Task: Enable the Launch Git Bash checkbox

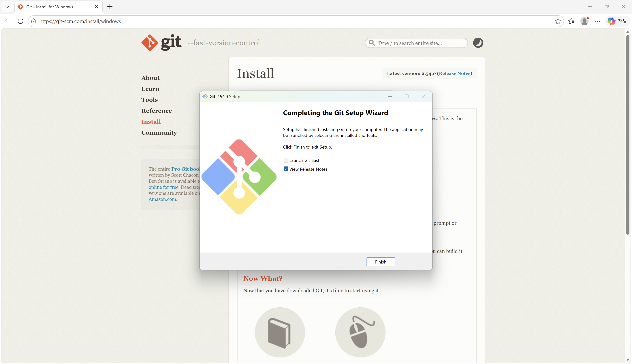Action: coord(286,160)
